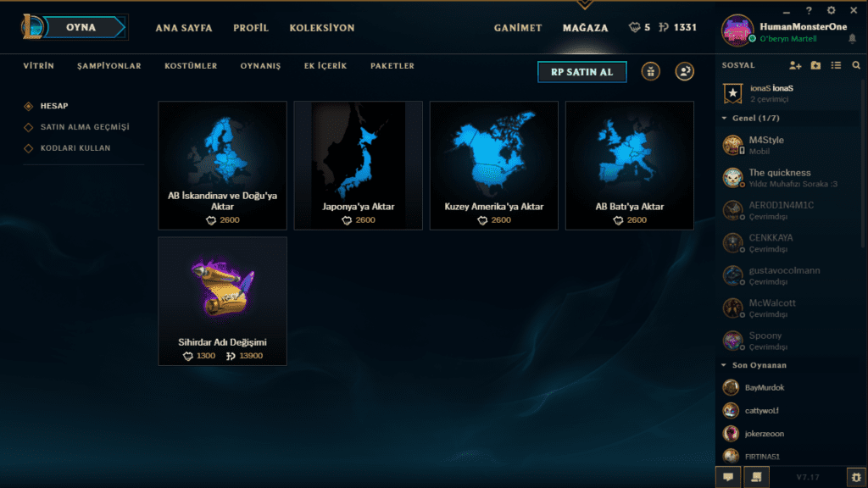Open the account icon next to gifting

pyautogui.click(x=684, y=71)
